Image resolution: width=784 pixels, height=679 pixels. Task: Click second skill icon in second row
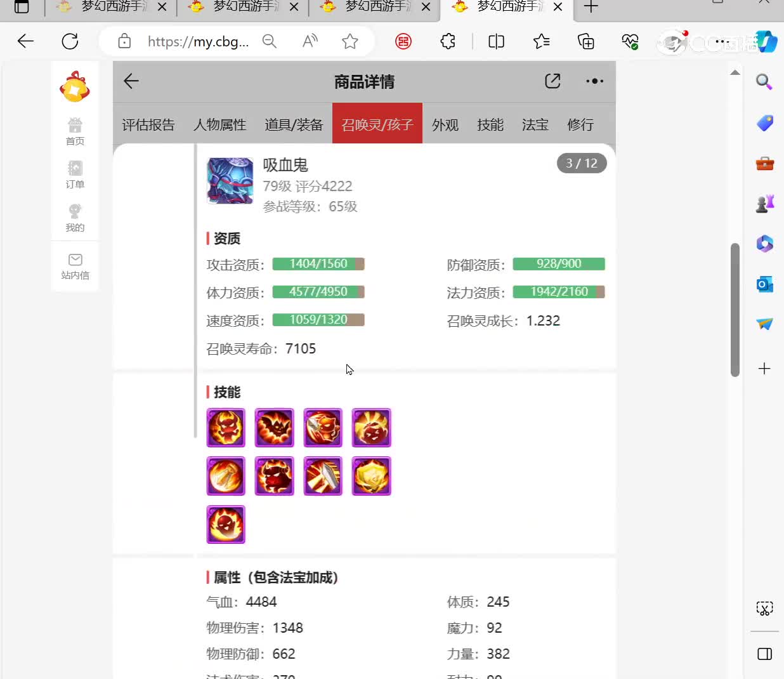point(275,476)
